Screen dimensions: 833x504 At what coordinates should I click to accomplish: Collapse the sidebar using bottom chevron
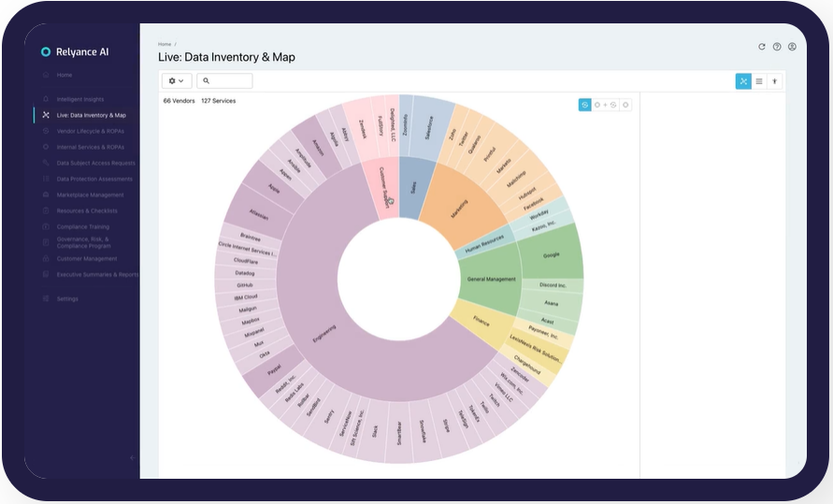[x=131, y=457]
